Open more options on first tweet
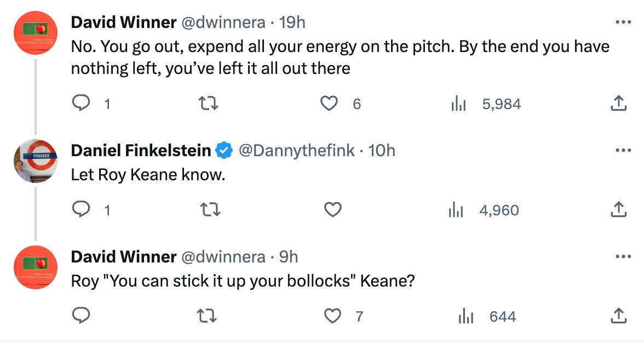Image resolution: width=644 pixels, height=343 pixels. pyautogui.click(x=623, y=22)
